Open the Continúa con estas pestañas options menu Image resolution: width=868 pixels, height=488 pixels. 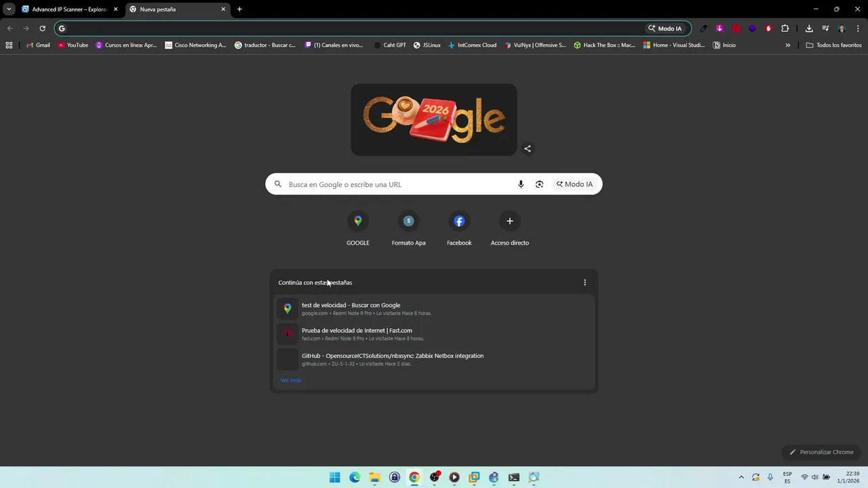tap(585, 283)
